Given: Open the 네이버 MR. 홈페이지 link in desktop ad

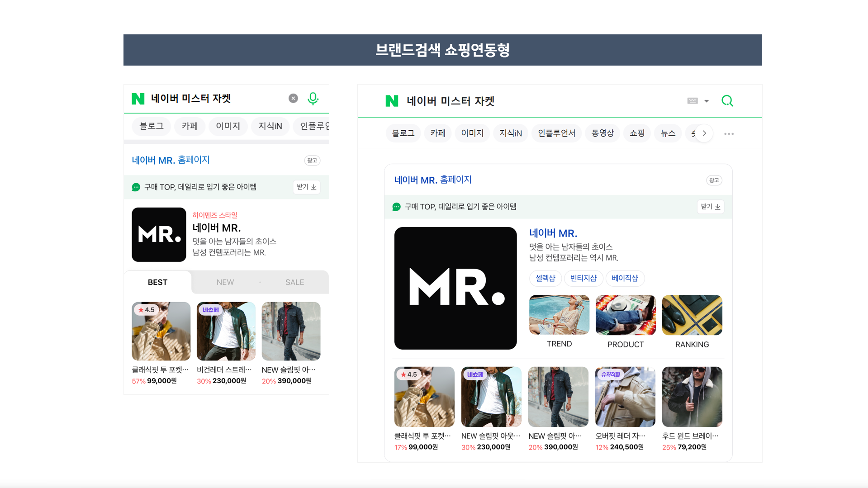Looking at the screenshot, I should point(433,180).
